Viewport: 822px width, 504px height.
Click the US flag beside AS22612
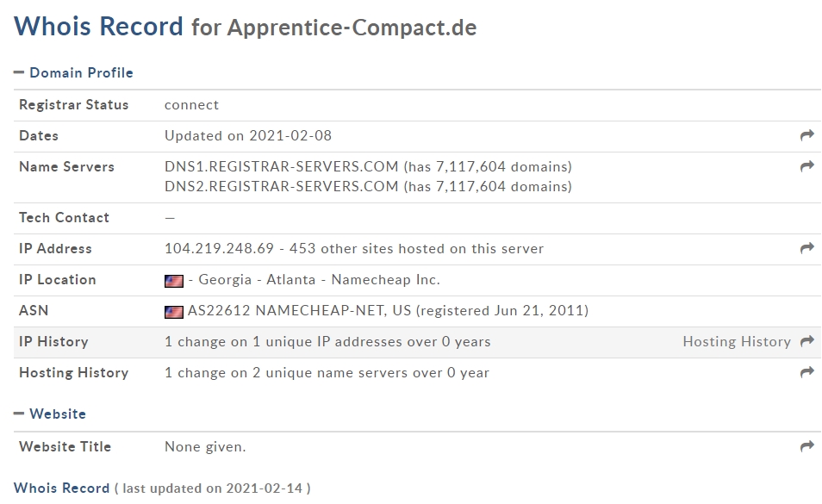coord(173,312)
